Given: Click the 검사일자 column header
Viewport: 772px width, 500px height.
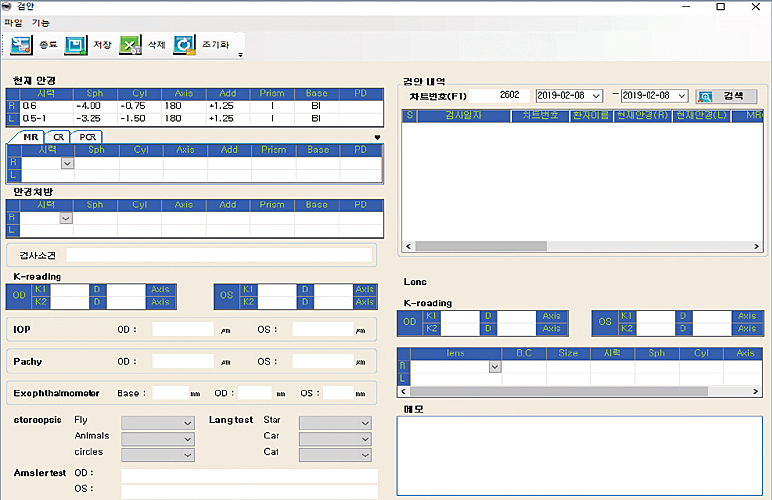Looking at the screenshot, I should (x=464, y=116).
